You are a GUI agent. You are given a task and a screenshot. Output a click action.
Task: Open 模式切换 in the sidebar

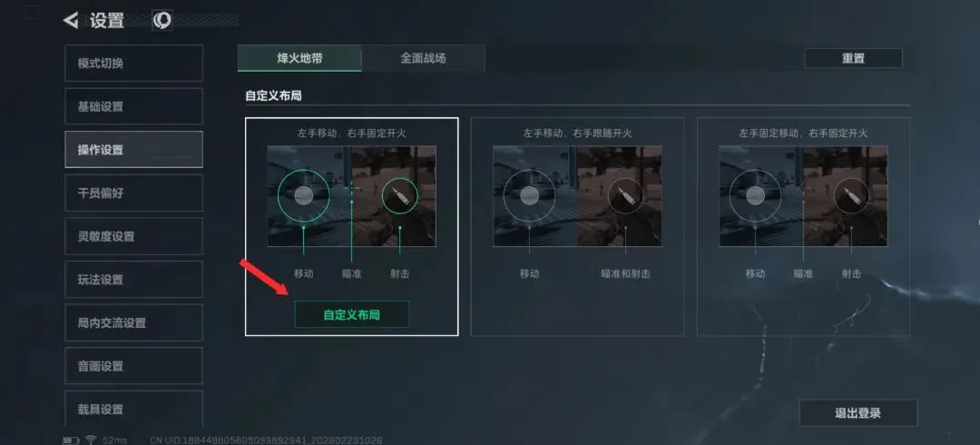coord(133,64)
